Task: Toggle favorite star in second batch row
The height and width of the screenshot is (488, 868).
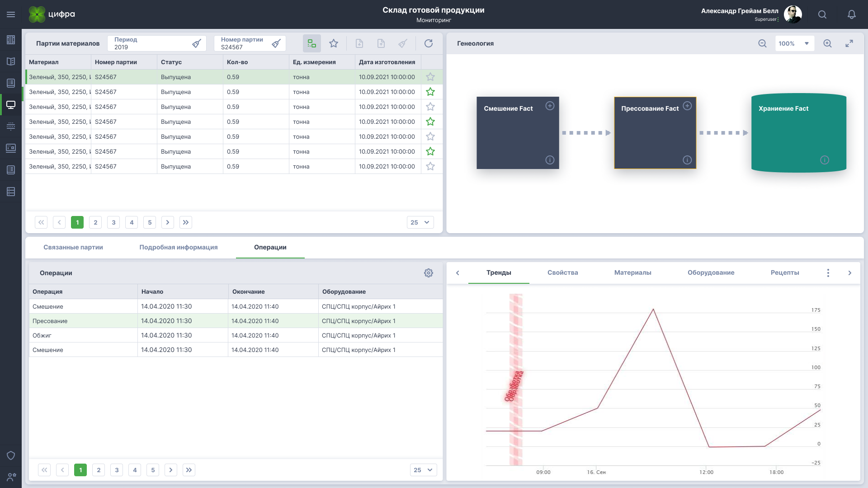Action: pyautogui.click(x=430, y=92)
